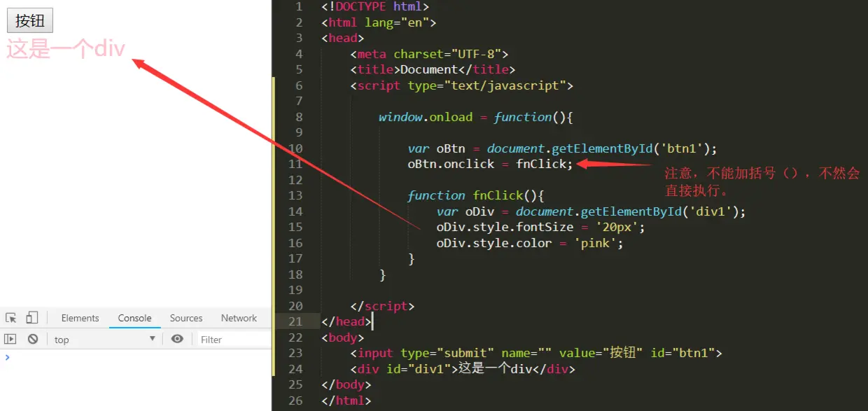Click the closing /html tag line
This screenshot has height=411, width=868.
click(x=346, y=400)
